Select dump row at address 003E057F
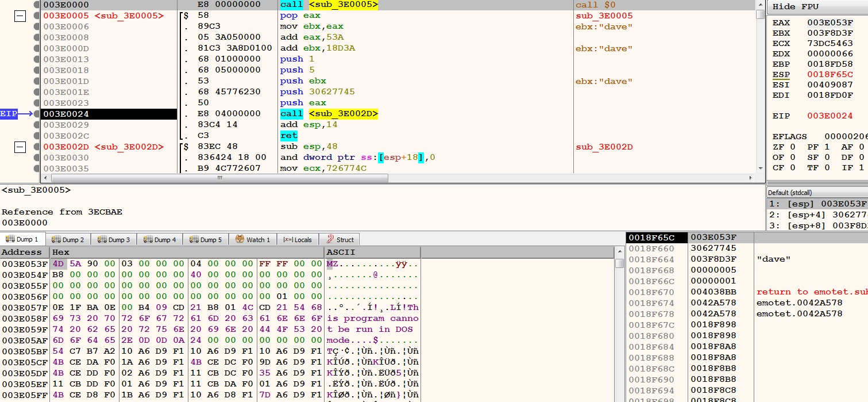 [210, 308]
